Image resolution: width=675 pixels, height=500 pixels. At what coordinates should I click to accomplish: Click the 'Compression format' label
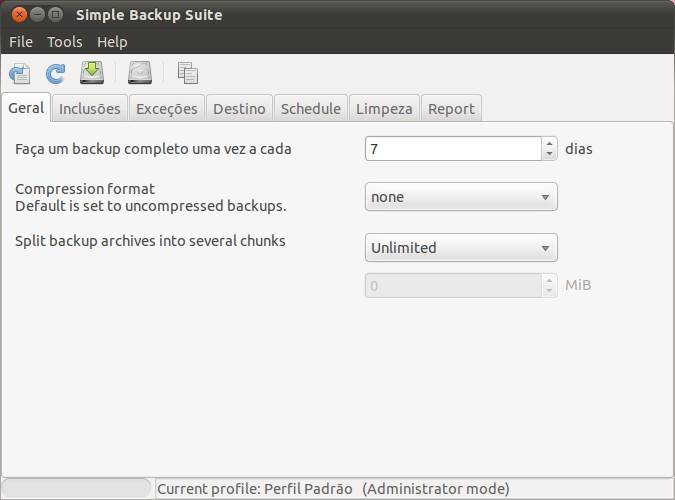[x=85, y=189]
